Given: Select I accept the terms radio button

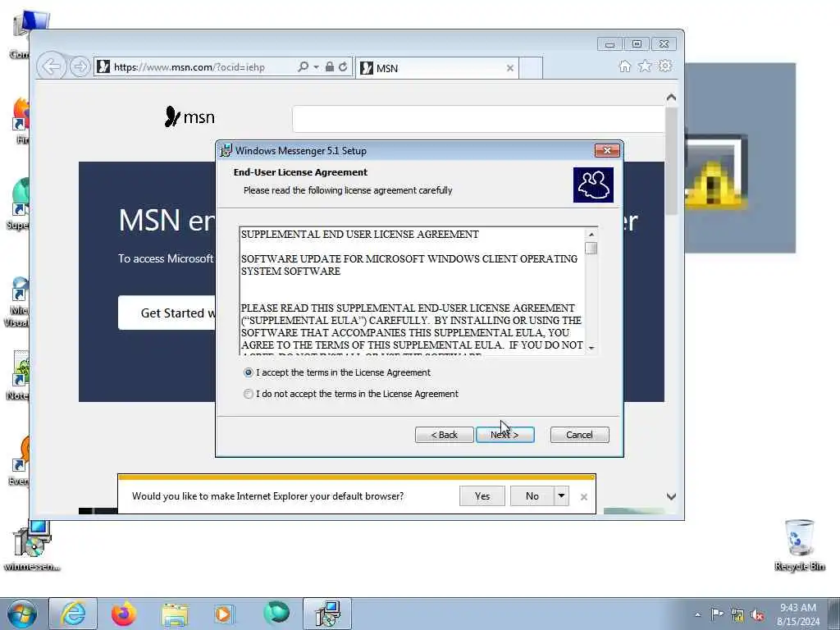Looking at the screenshot, I should click(x=248, y=372).
